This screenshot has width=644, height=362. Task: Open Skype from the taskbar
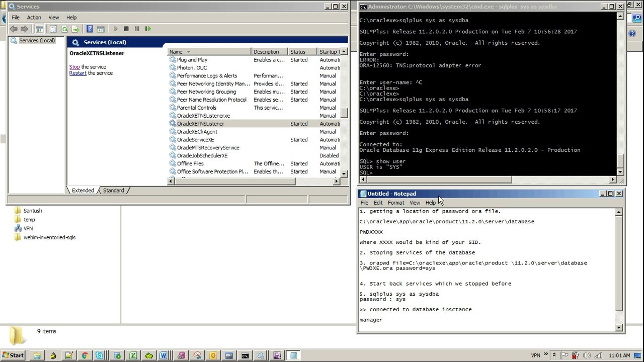[x=100, y=355]
